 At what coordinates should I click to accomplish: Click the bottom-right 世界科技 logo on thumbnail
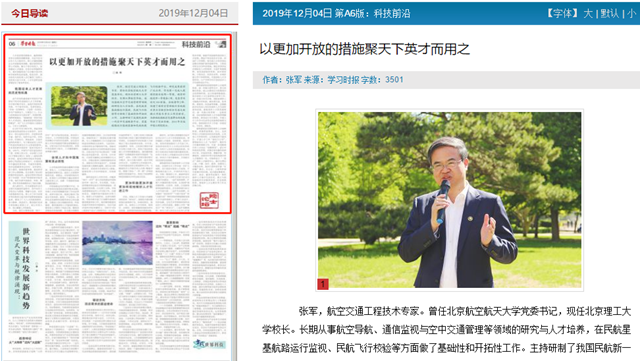coord(209,344)
